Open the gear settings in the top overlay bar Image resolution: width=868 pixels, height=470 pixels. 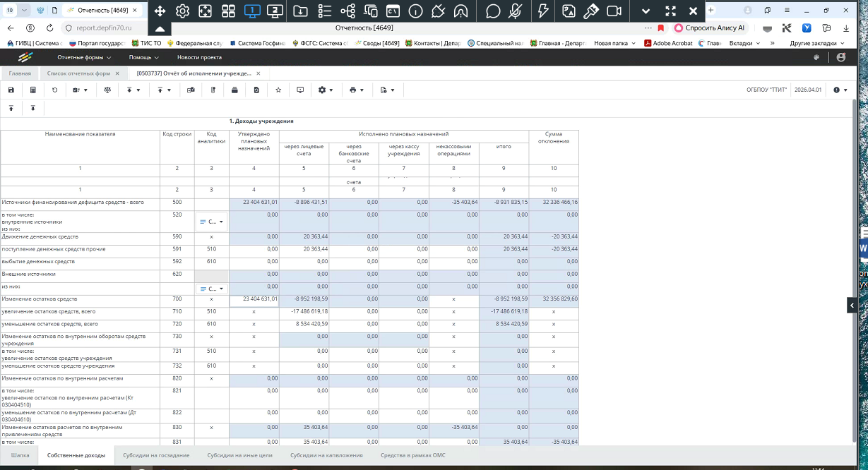click(x=182, y=11)
